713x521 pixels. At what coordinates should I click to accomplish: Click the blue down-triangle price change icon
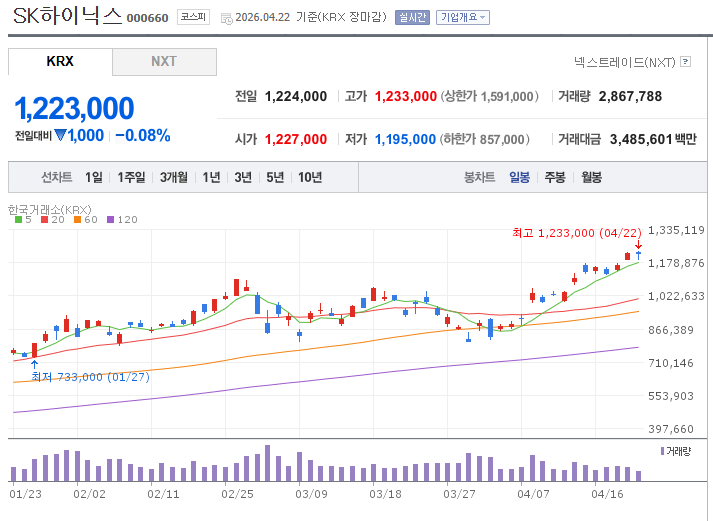pos(60,136)
